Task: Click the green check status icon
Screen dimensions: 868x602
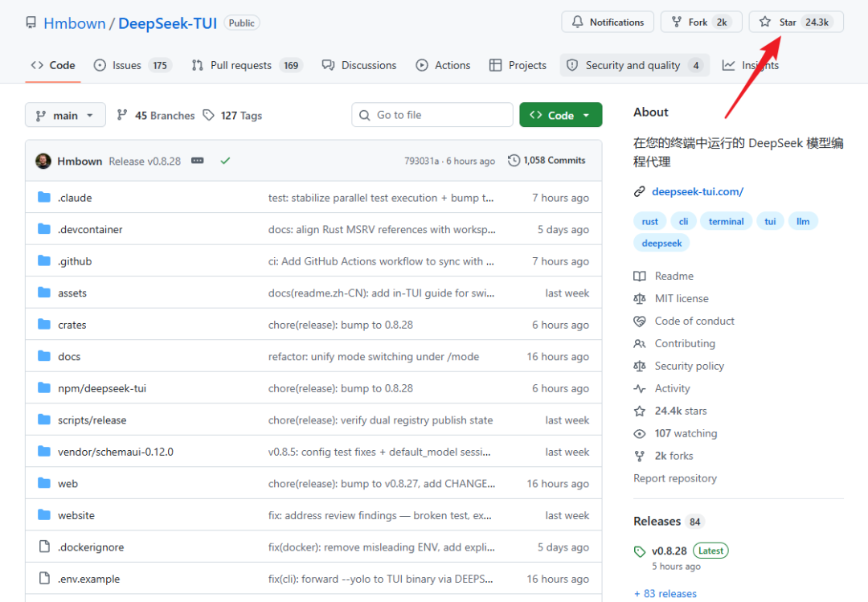Action: pos(225,161)
